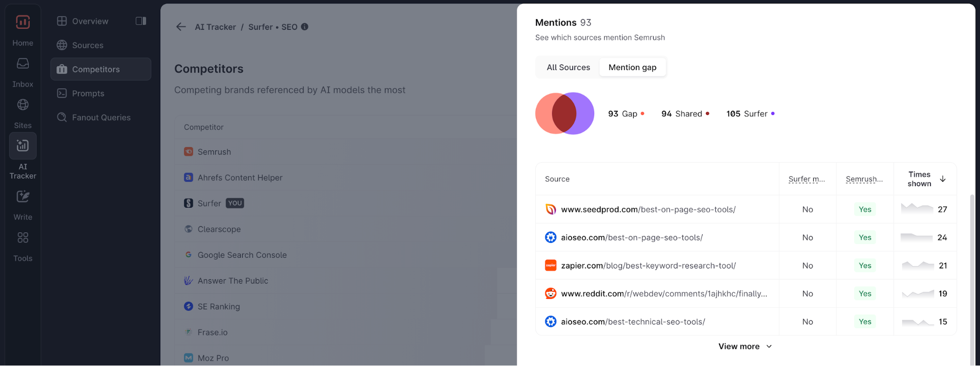Collapse the sidebar panel toggle
The image size is (980, 366).
[x=141, y=21]
